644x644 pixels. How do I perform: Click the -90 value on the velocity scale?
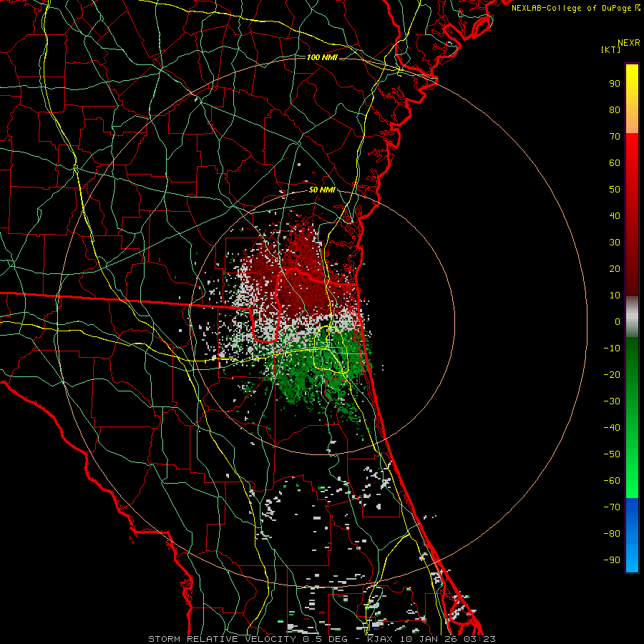(612, 560)
